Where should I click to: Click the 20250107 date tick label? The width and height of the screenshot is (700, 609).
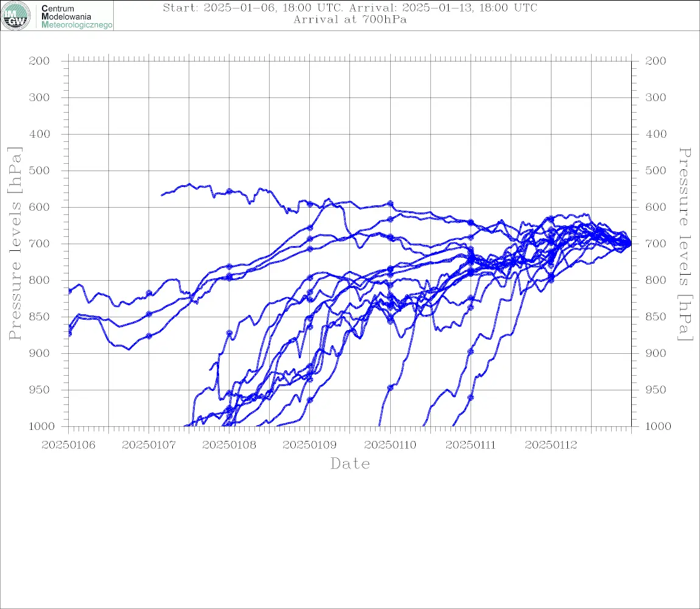coord(149,445)
